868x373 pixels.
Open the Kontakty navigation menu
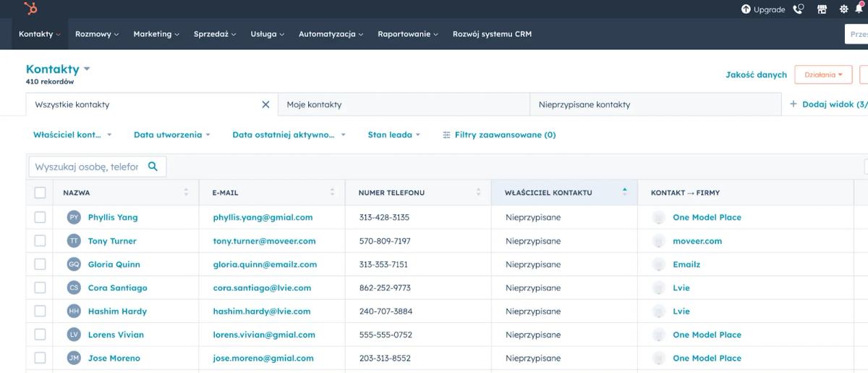click(x=40, y=34)
